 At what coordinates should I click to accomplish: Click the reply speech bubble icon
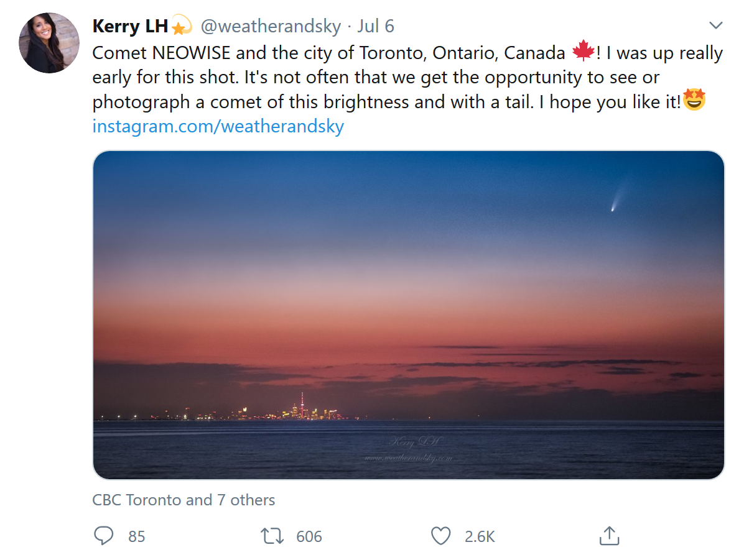coord(103,536)
